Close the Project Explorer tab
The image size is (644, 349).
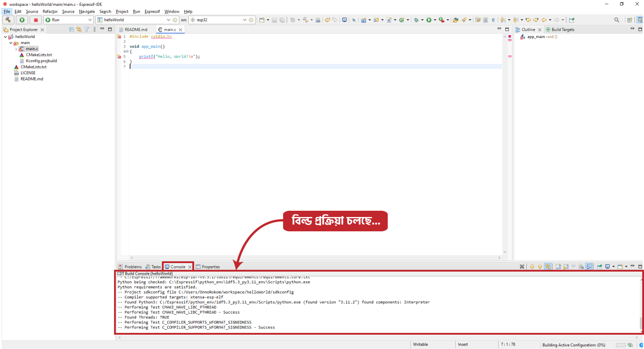pos(42,30)
